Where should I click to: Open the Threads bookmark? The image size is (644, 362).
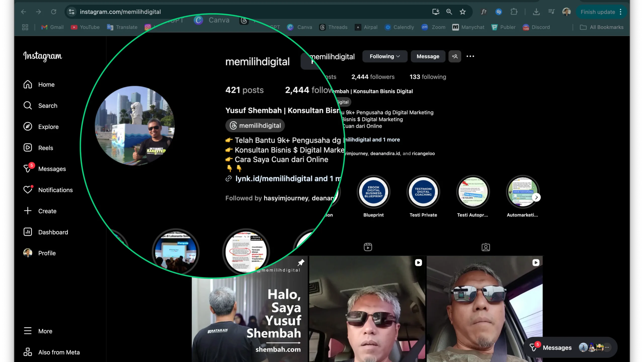click(333, 27)
